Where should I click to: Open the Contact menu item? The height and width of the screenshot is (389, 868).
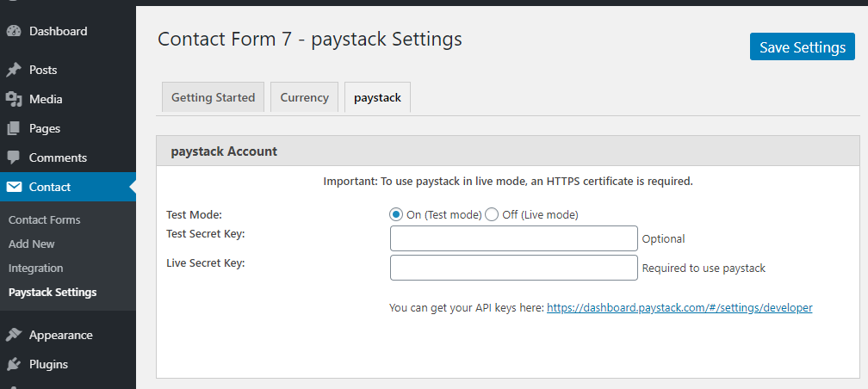tap(67, 187)
